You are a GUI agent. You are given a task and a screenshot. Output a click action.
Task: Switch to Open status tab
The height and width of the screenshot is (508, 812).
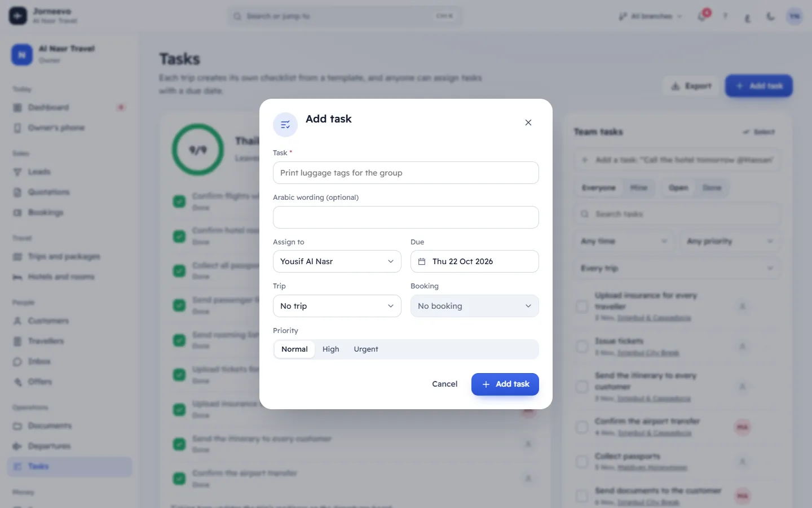click(678, 187)
